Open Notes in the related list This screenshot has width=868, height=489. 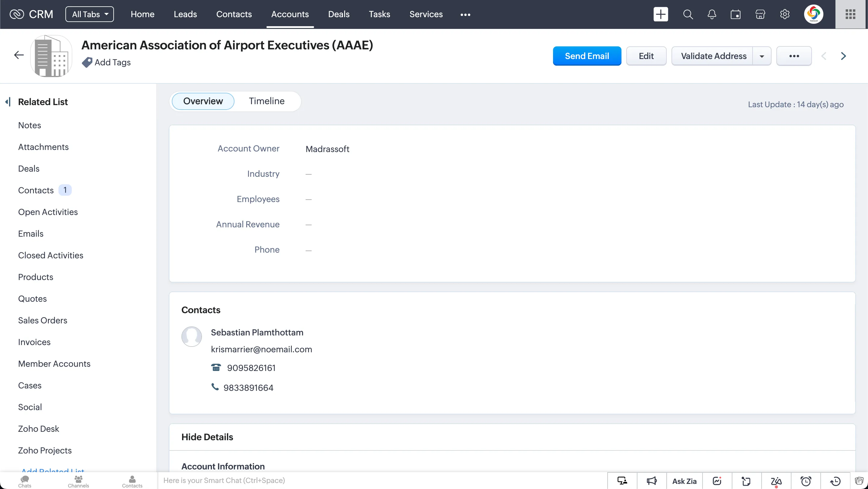point(30,125)
